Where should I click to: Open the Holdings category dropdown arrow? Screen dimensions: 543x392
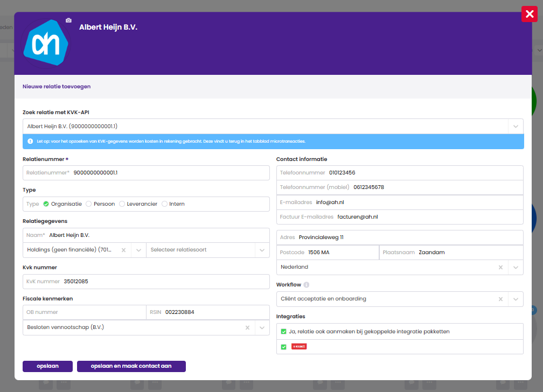point(138,250)
